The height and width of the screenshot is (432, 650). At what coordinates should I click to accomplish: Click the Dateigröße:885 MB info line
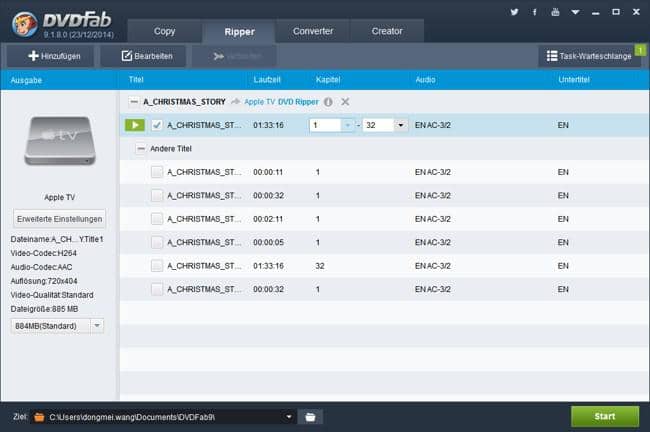pos(44,309)
